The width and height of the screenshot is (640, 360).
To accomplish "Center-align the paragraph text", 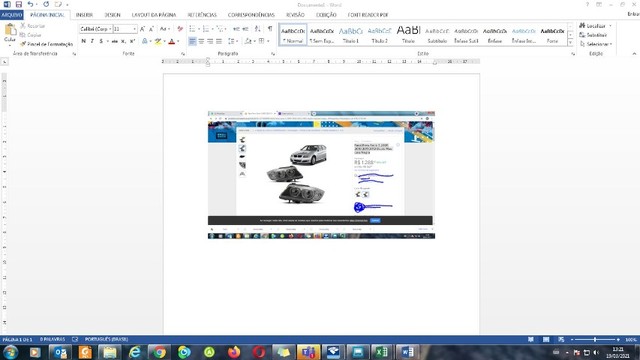I will click(201, 41).
